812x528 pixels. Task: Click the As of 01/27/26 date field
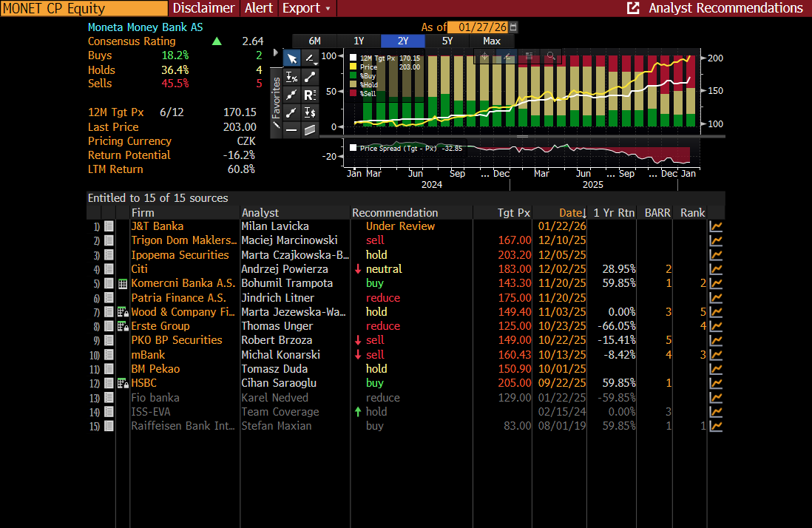click(x=478, y=27)
